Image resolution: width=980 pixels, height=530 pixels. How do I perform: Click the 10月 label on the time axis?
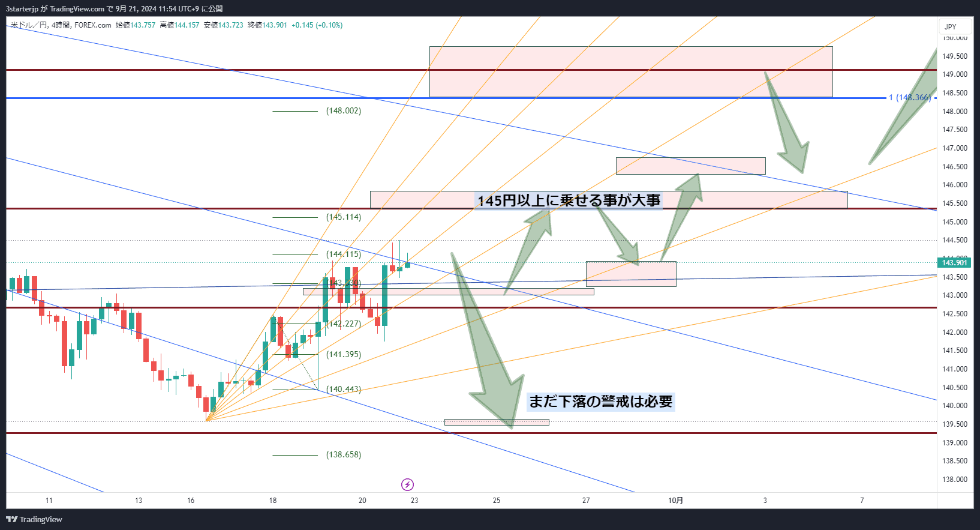[x=675, y=501]
